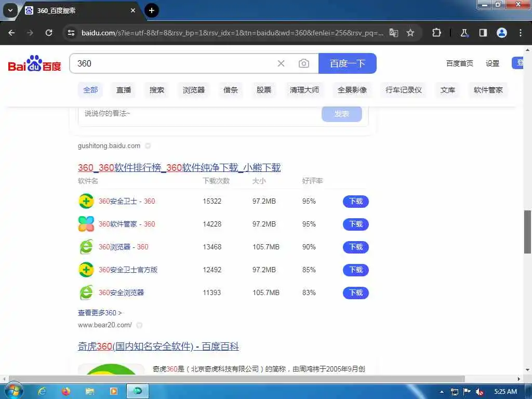
Task: Select the 全景影像 filter tab
Action: (x=352, y=90)
